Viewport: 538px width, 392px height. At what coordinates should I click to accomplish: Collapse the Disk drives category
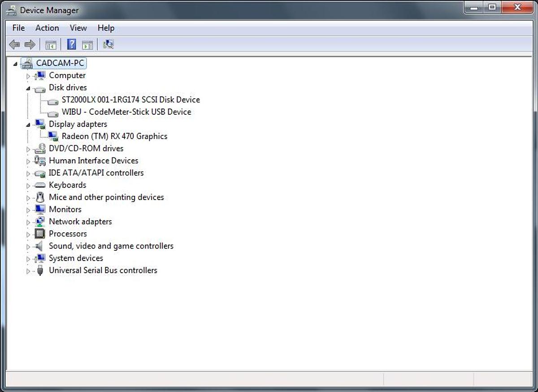coord(28,88)
